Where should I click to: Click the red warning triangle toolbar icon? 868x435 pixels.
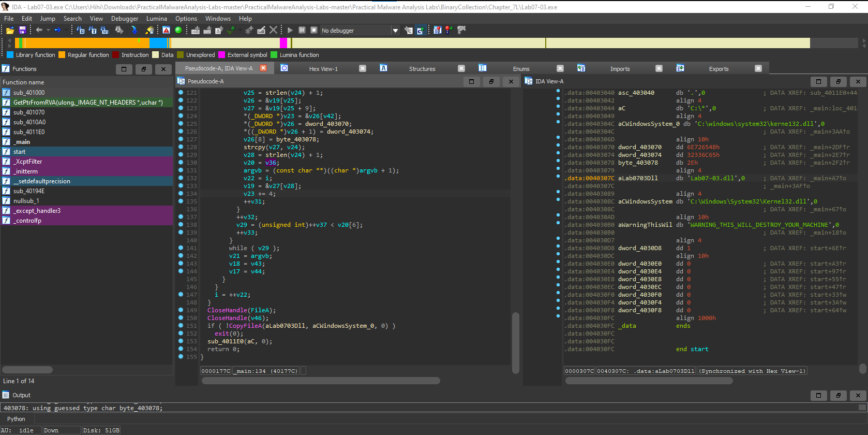166,30
